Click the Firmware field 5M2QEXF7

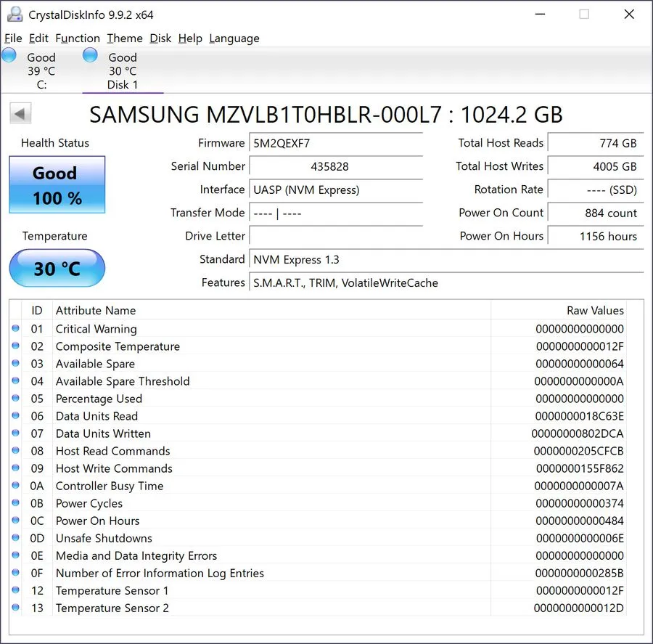pos(336,143)
